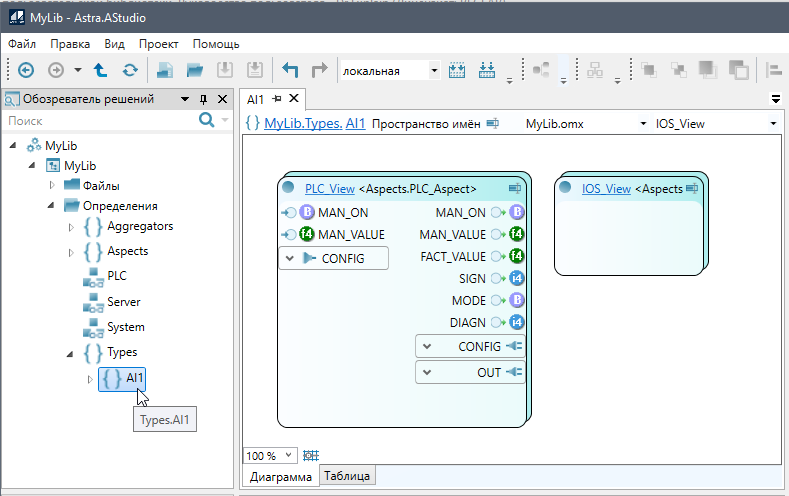
Task: Open the Проект menu
Action: [159, 44]
